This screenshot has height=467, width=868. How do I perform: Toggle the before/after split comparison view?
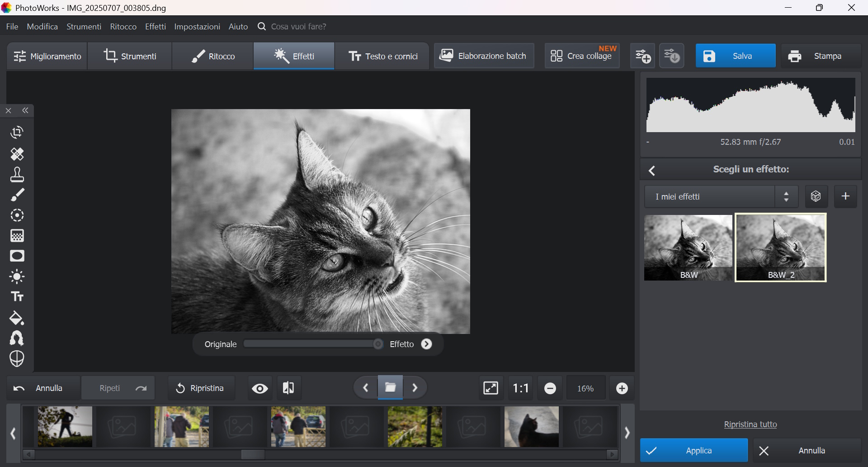pyautogui.click(x=288, y=388)
